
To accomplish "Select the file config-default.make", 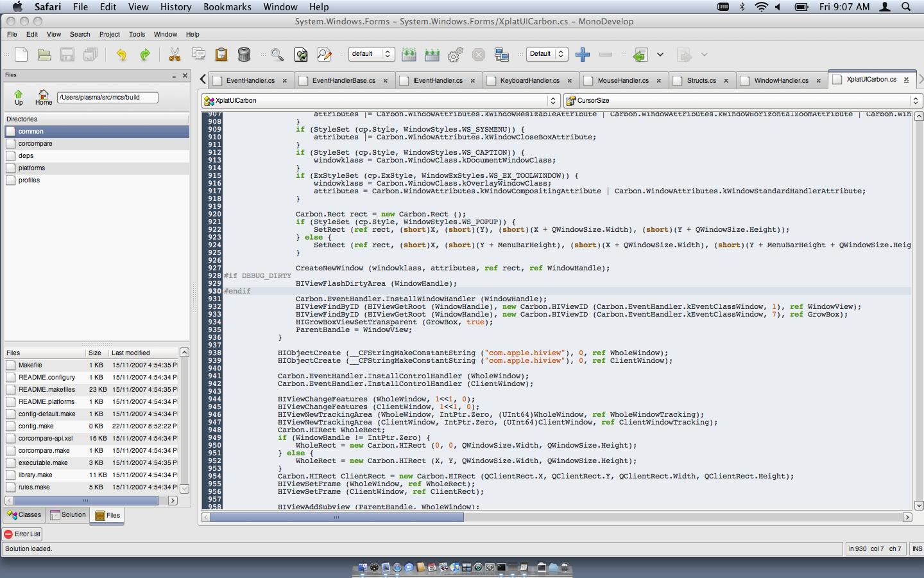I will click(x=91, y=414).
